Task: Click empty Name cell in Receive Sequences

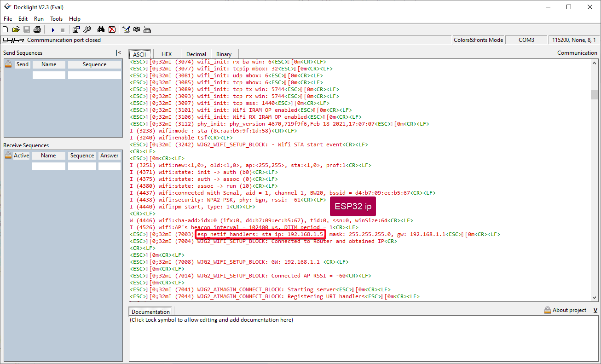Action: [x=48, y=166]
